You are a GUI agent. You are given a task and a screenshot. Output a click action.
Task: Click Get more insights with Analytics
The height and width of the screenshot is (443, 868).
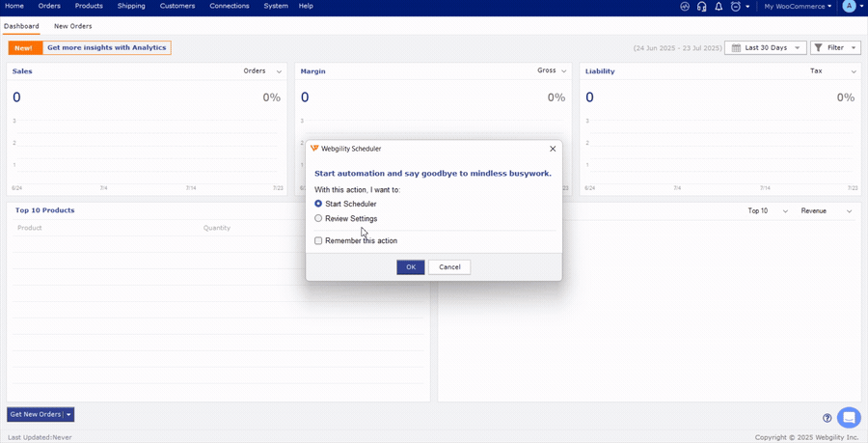tap(107, 47)
